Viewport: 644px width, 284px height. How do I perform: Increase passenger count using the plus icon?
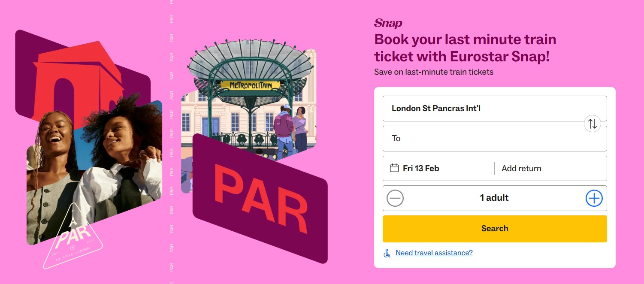pos(594,198)
